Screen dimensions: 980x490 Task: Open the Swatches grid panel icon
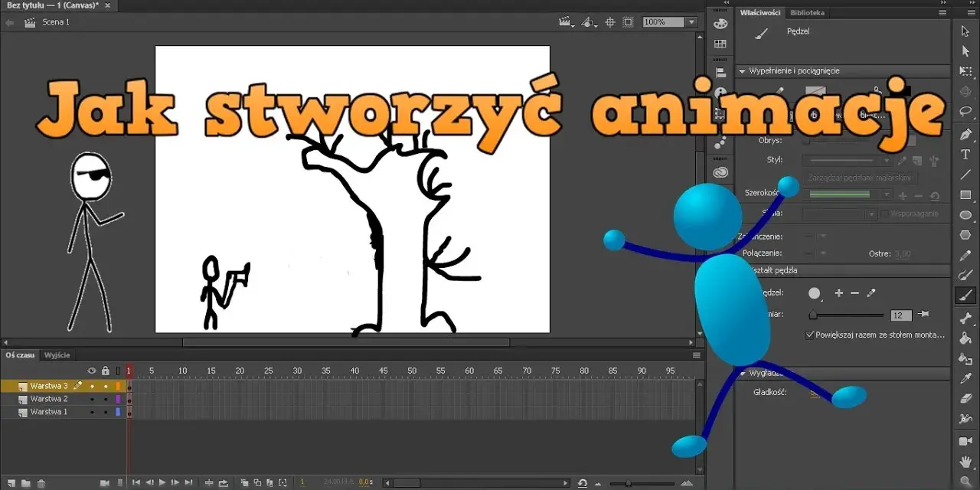(720, 44)
